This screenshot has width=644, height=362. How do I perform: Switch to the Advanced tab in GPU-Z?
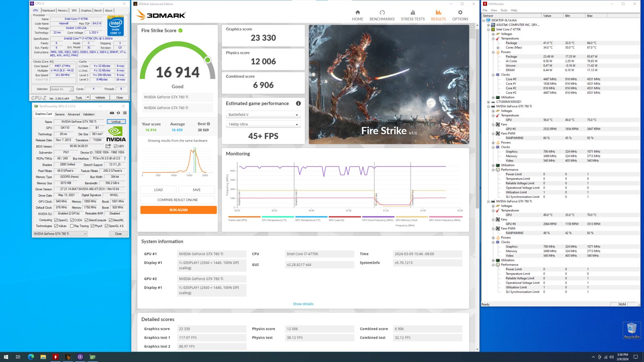(73, 114)
